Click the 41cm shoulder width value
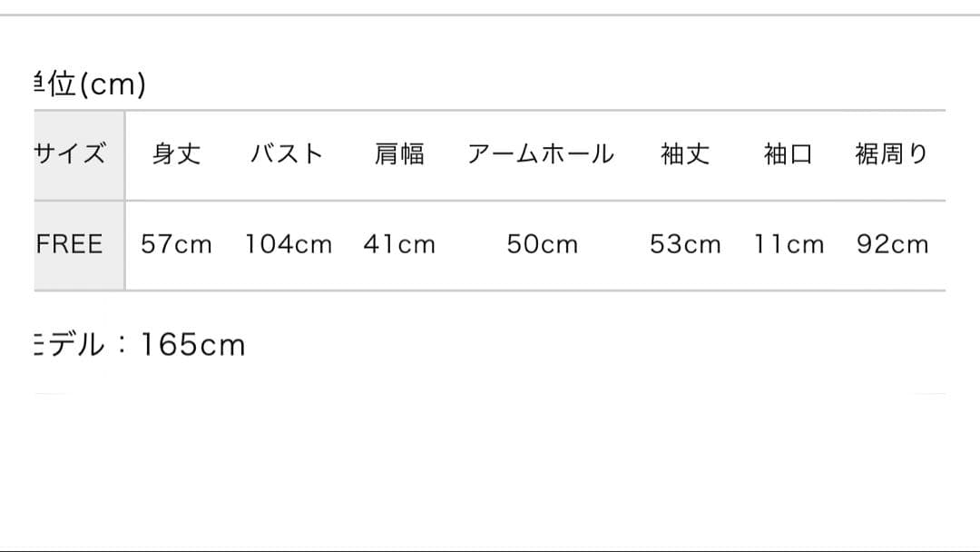Image resolution: width=980 pixels, height=552 pixels. coord(399,245)
